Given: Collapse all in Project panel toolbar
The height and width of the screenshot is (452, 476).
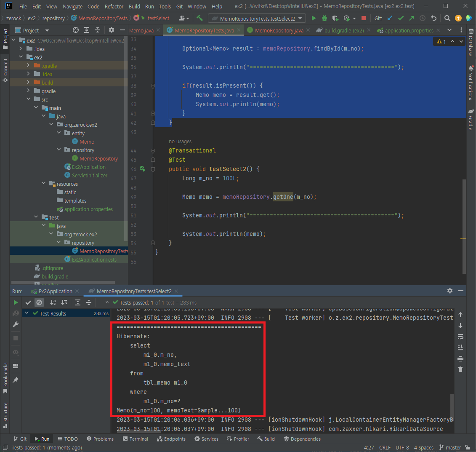Looking at the screenshot, I should (x=98, y=30).
